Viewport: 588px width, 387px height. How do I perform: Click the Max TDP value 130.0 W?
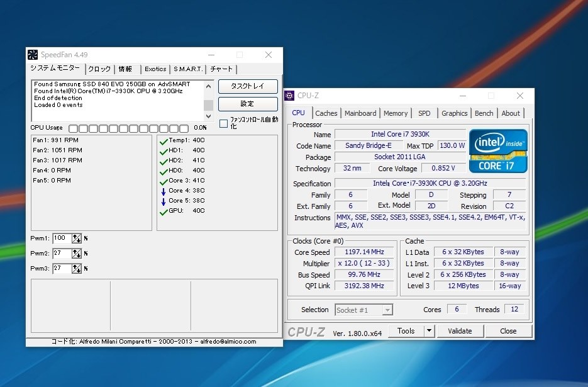[x=452, y=145]
